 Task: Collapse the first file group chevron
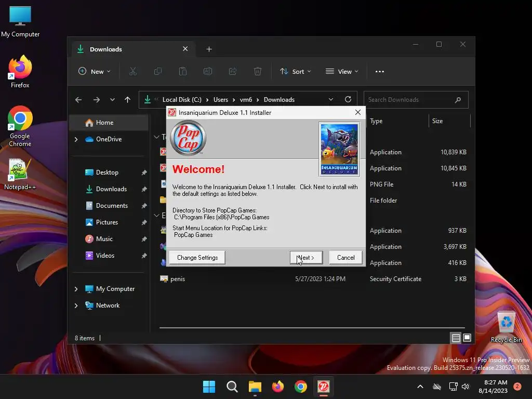[x=156, y=137]
